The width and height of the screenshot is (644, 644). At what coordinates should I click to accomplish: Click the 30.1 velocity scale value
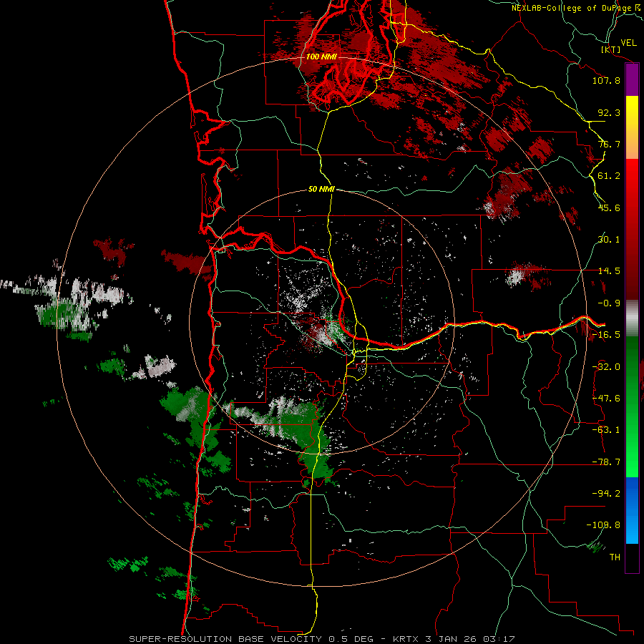(609, 240)
